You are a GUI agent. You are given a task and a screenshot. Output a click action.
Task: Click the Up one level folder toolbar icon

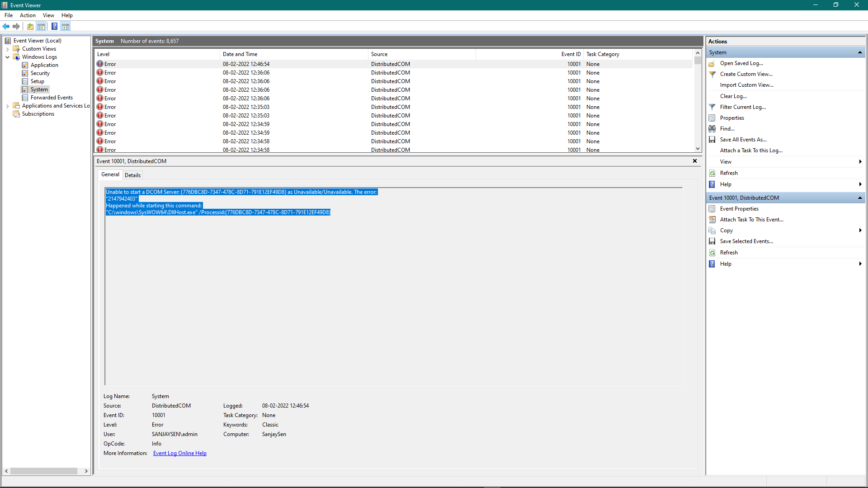[x=30, y=26]
